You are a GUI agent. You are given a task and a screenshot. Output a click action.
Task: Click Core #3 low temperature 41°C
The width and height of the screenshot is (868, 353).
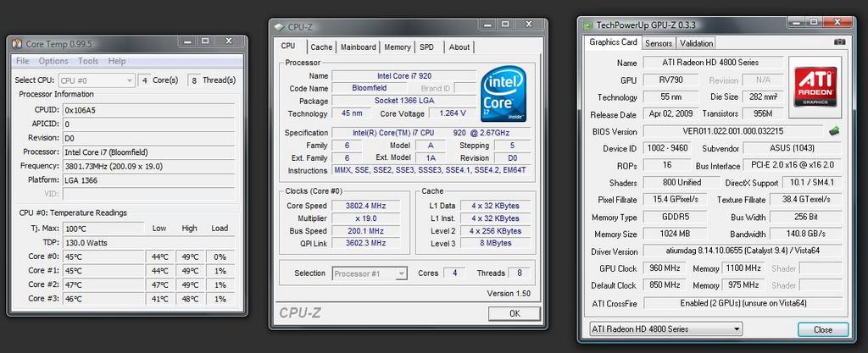click(x=160, y=299)
